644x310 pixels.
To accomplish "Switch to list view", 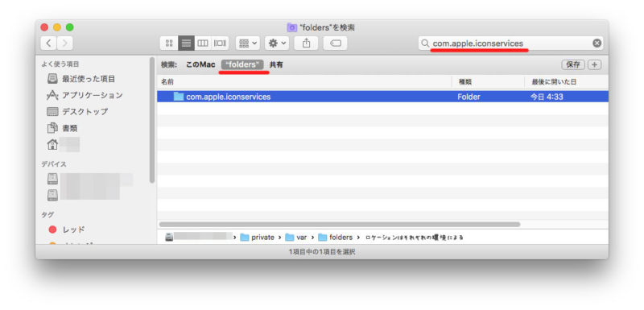I will (x=186, y=43).
